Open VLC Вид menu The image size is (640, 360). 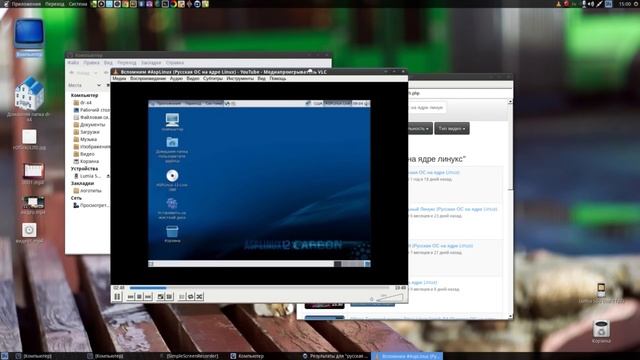(x=262, y=78)
